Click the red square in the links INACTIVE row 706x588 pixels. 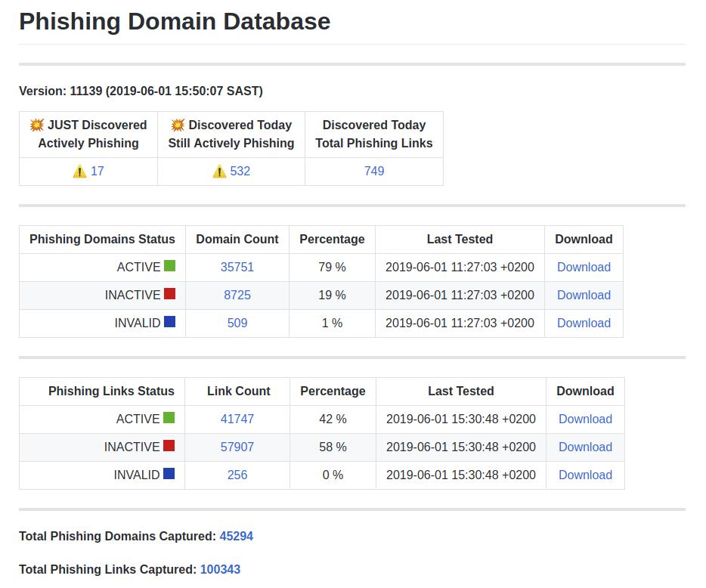point(169,446)
